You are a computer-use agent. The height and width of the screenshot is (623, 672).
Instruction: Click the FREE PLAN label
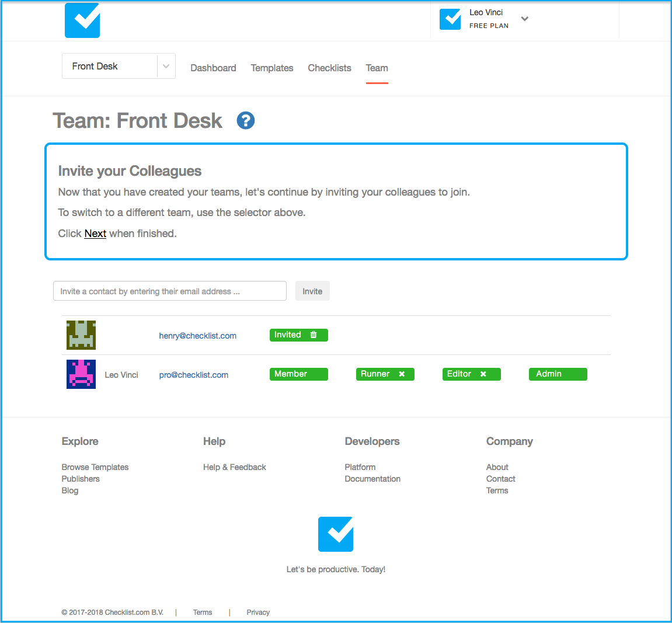click(x=489, y=26)
